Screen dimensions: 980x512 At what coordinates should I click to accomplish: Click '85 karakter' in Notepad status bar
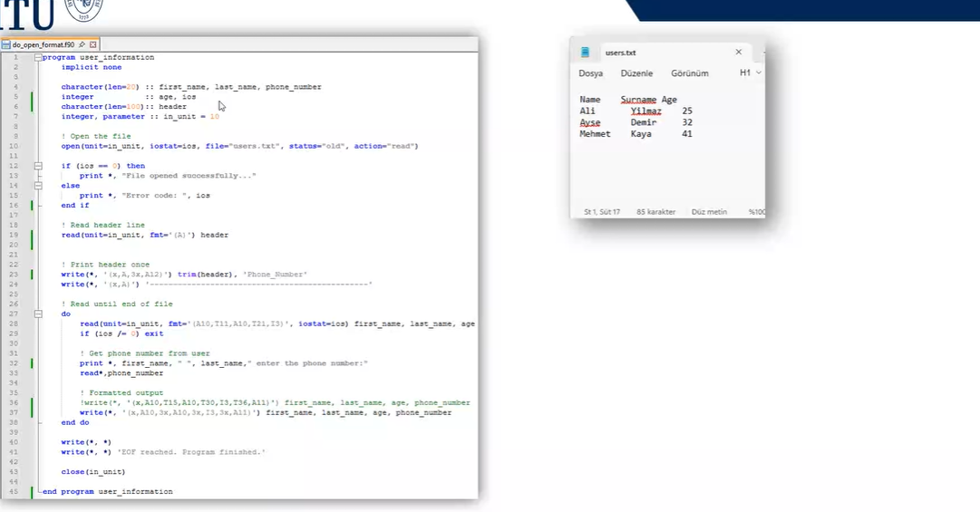[655, 212]
